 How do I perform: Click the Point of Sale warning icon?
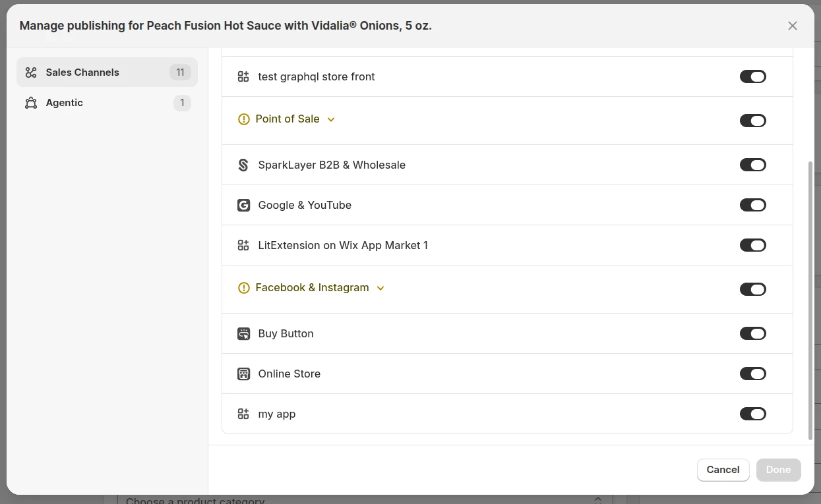[x=244, y=119]
